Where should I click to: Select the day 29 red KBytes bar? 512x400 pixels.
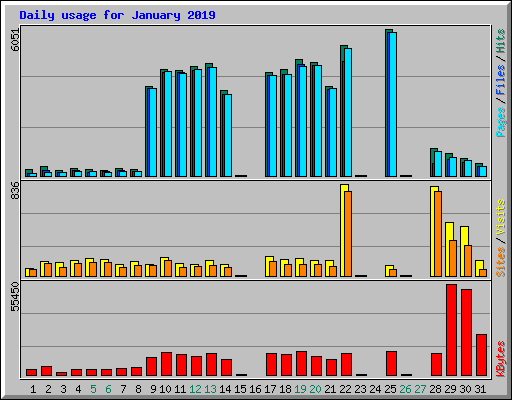(451, 330)
